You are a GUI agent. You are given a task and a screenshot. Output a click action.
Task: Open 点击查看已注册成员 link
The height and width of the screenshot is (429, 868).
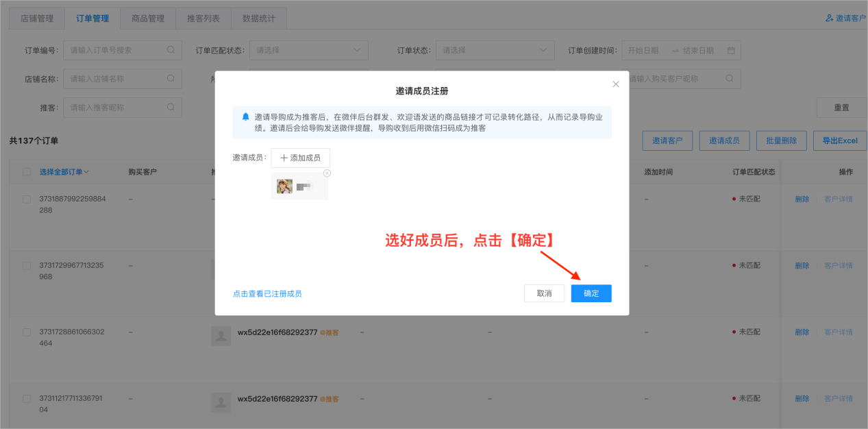pyautogui.click(x=266, y=293)
